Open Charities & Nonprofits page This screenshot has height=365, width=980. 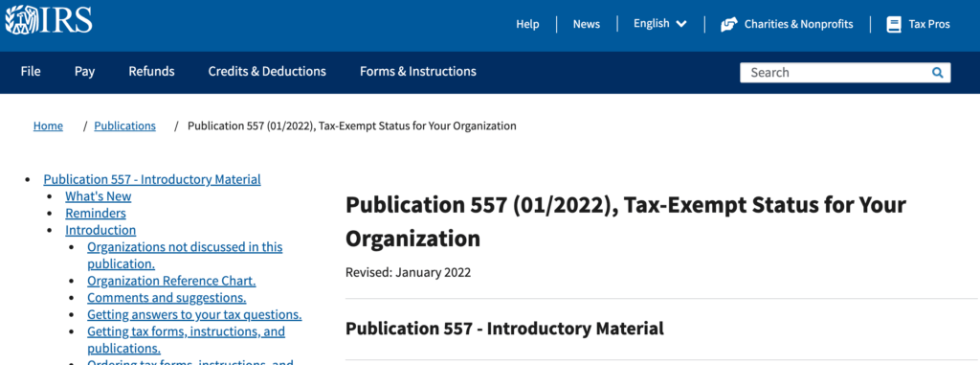(798, 24)
